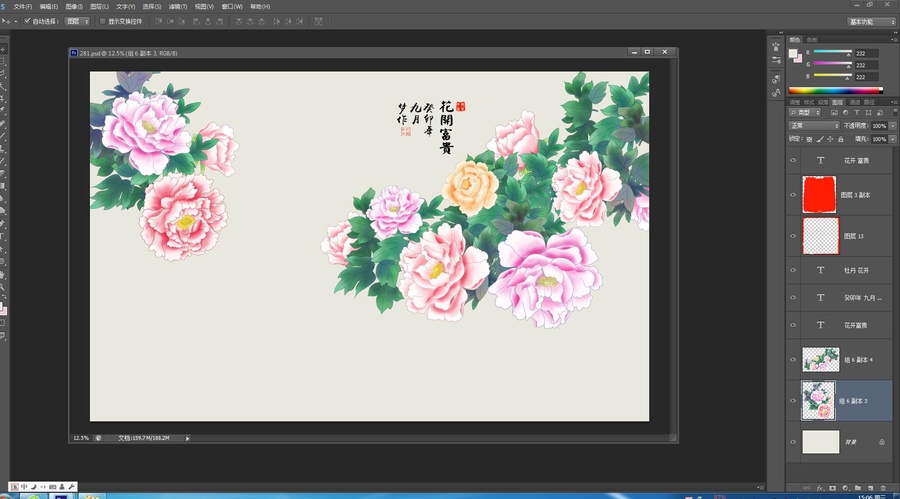Toggle visibility of 牡丹 花开 layer

(793, 270)
